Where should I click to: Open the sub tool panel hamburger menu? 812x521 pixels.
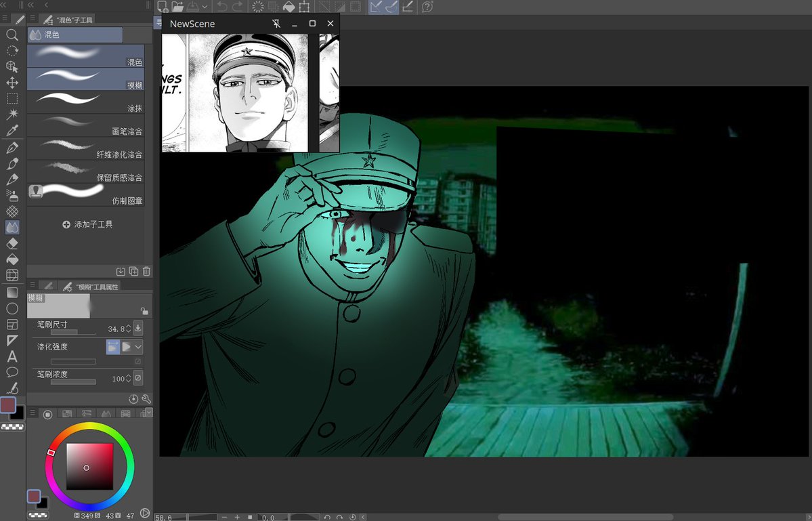[x=32, y=18]
